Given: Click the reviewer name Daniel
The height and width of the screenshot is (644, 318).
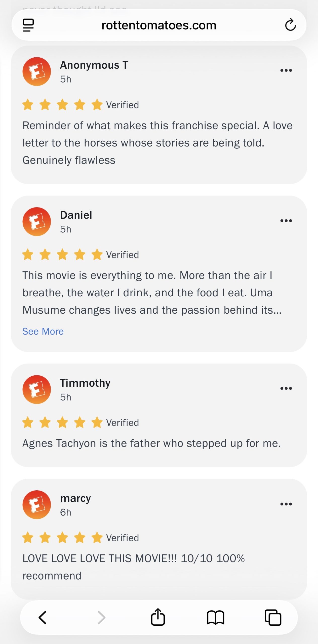Looking at the screenshot, I should coord(76,215).
